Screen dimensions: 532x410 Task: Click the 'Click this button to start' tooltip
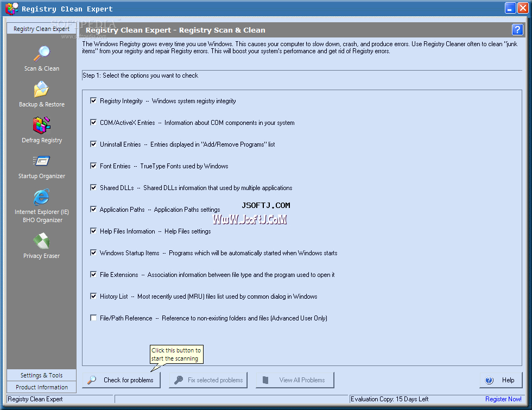click(176, 354)
